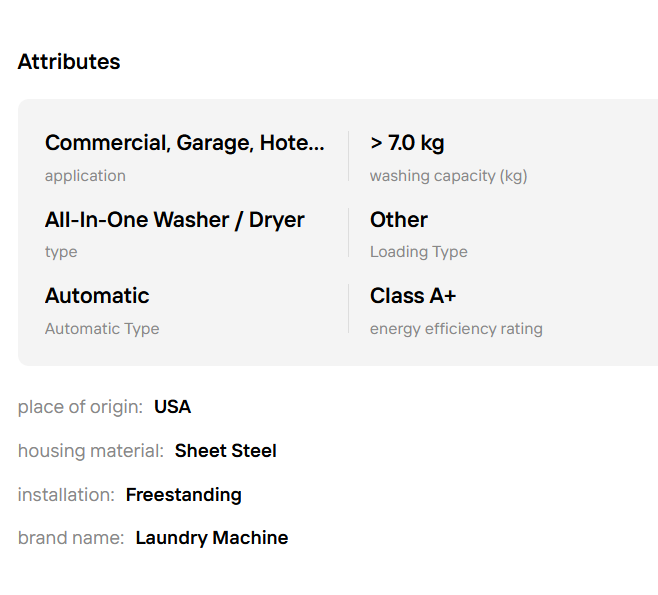This screenshot has height=595, width=658.
Task: Select the lowercase "type" label under washer/dryer
Action: pyautogui.click(x=61, y=252)
